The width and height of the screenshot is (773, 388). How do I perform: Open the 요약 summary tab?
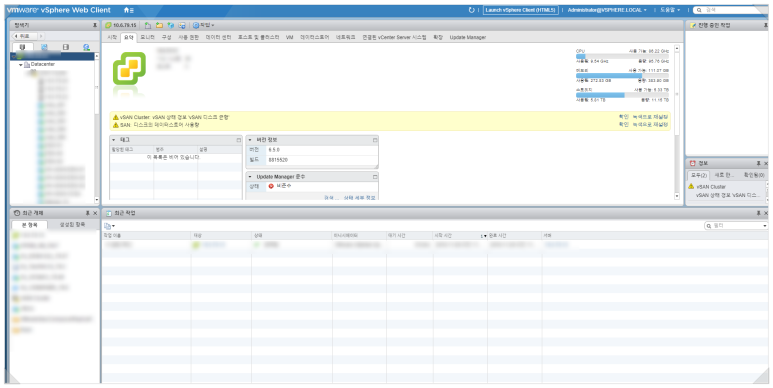tap(128, 37)
